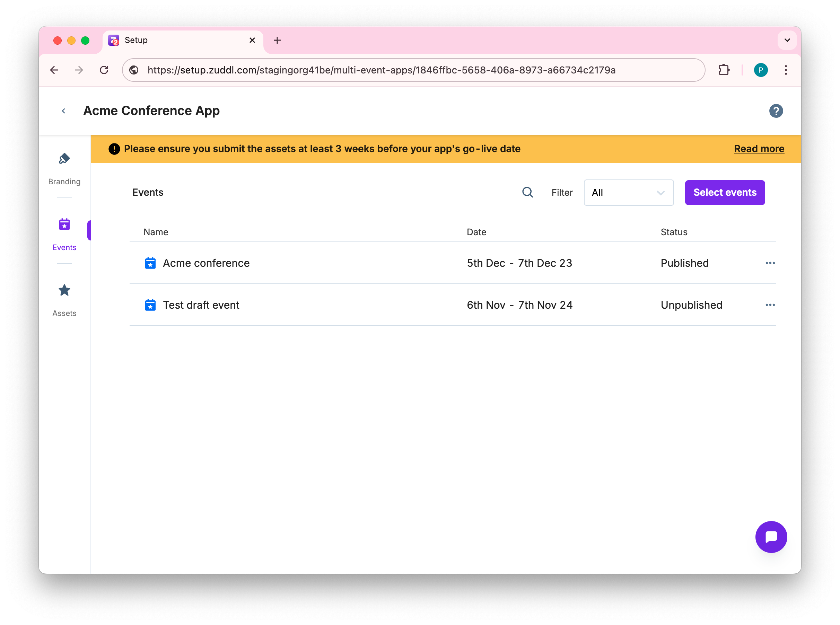This screenshot has height=625, width=840.
Task: Open Chrome three-dot menu
Action: 786,70
